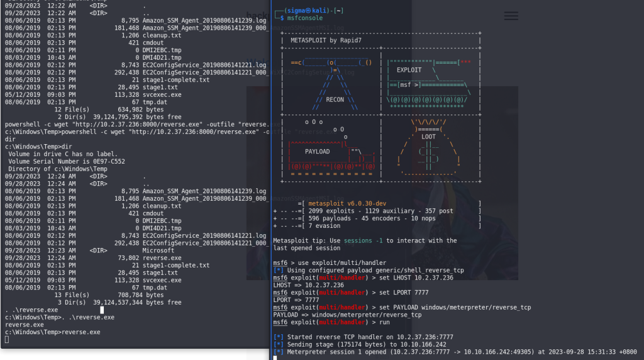Click the 'Volume in drive C has no label' line

click(63, 154)
